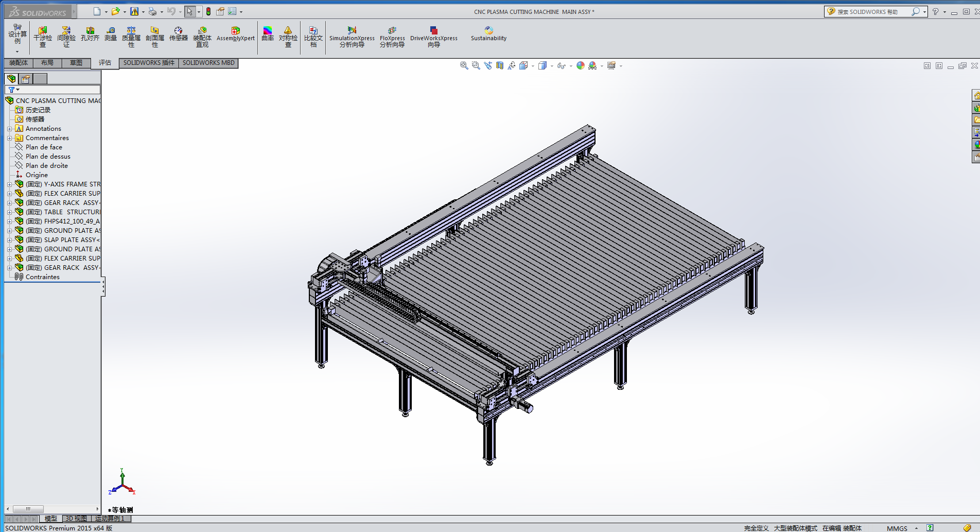This screenshot has width=980, height=532.
Task: Toggle the Section View icon
Action: click(500, 65)
